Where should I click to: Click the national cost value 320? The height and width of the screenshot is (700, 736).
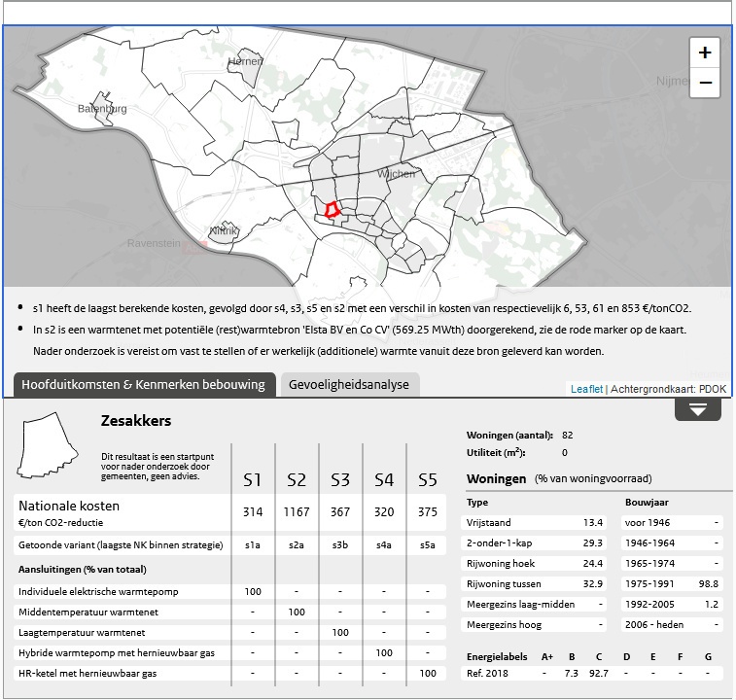pyautogui.click(x=384, y=511)
